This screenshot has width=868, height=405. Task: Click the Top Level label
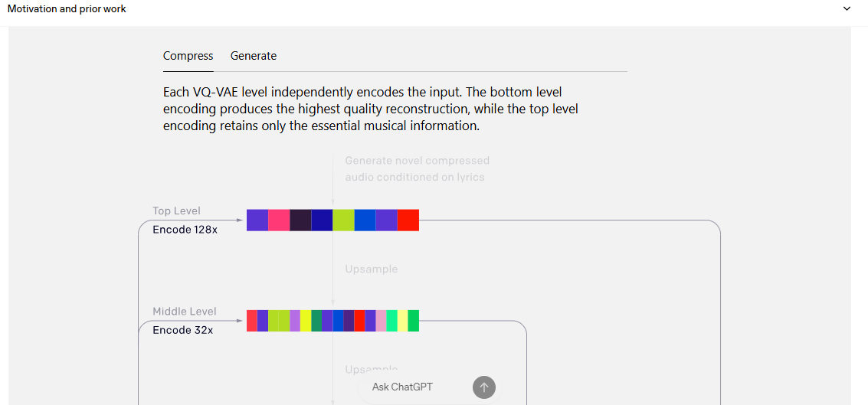point(177,211)
